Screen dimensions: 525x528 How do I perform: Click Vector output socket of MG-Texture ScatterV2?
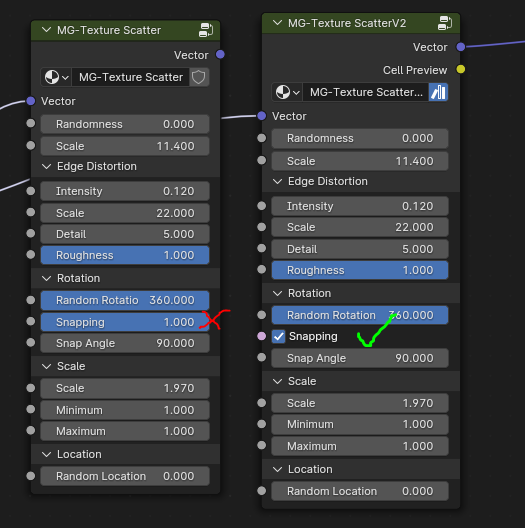[x=461, y=47]
